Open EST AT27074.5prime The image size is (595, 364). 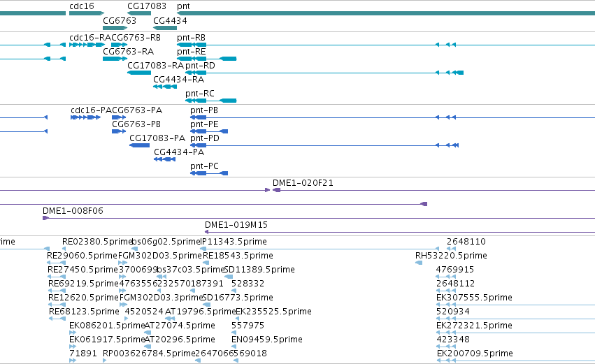[180, 326]
